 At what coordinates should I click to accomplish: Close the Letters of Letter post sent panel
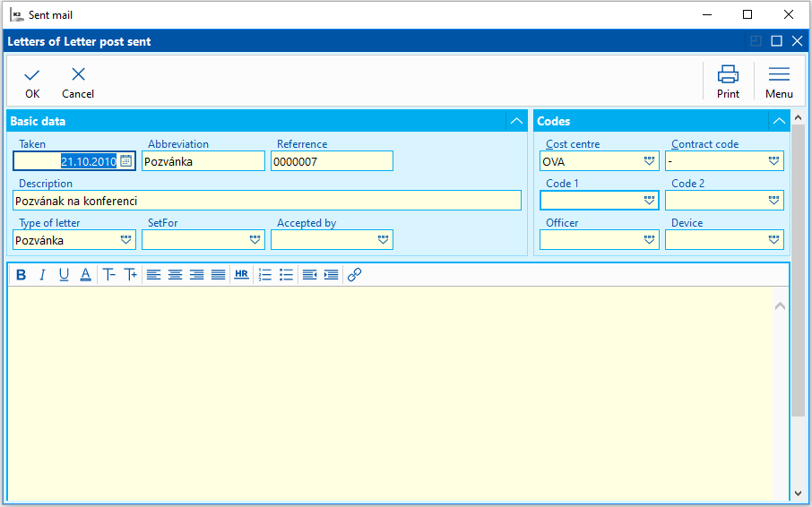pos(798,41)
